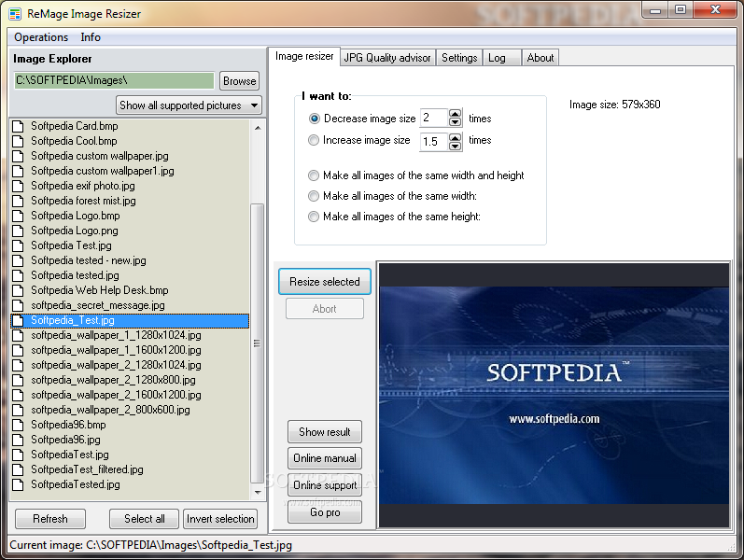The height and width of the screenshot is (560, 744).
Task: Click Select all button
Action: pyautogui.click(x=145, y=519)
